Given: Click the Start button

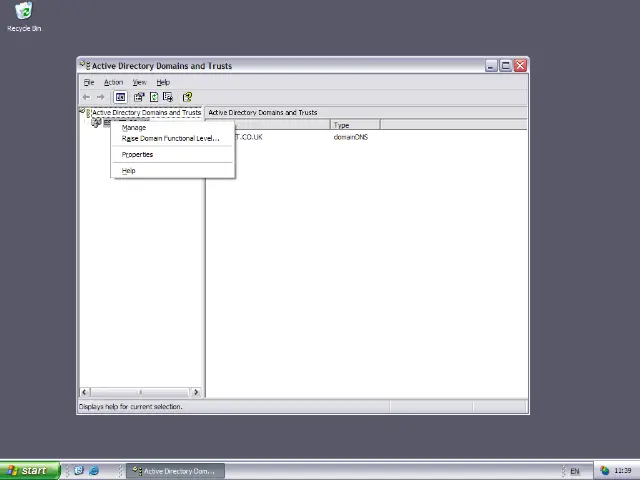Looking at the screenshot, I should point(29,470).
